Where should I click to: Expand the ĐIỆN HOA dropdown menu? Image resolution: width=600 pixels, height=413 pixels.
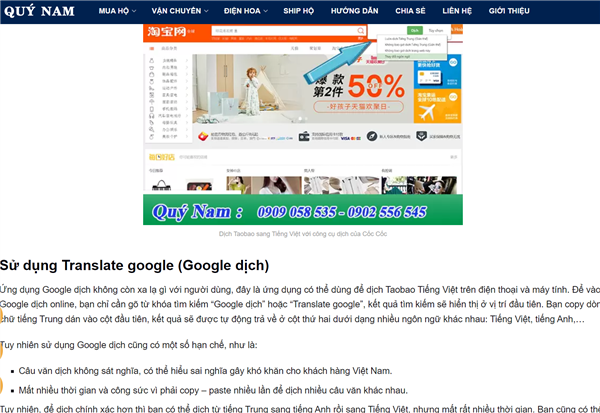click(246, 11)
